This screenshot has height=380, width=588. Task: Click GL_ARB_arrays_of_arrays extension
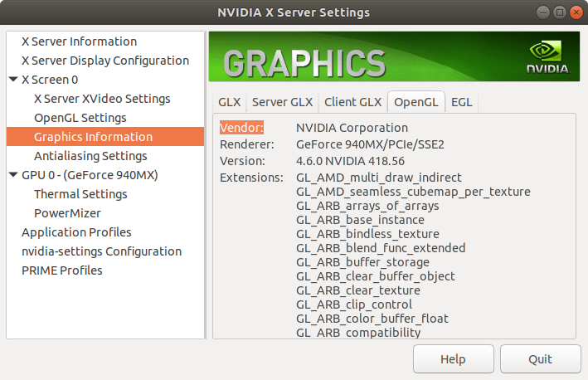[x=367, y=206]
